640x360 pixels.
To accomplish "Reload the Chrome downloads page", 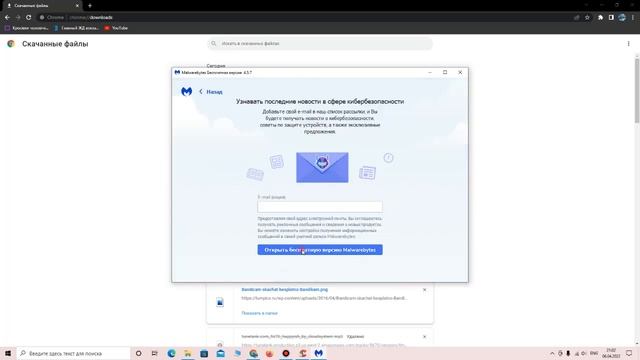I will click(29, 18).
